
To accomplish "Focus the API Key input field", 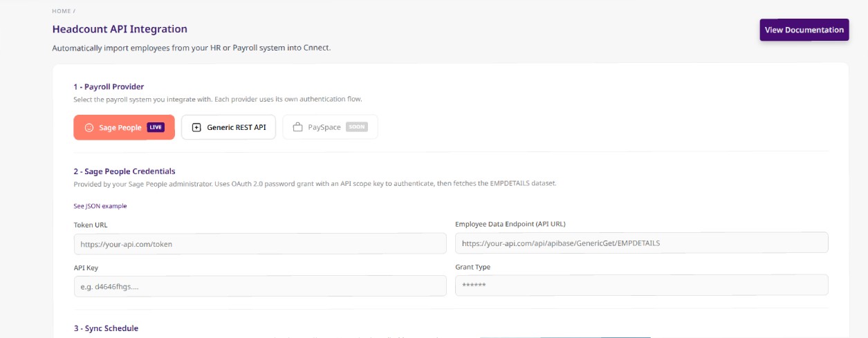I will 260,285.
